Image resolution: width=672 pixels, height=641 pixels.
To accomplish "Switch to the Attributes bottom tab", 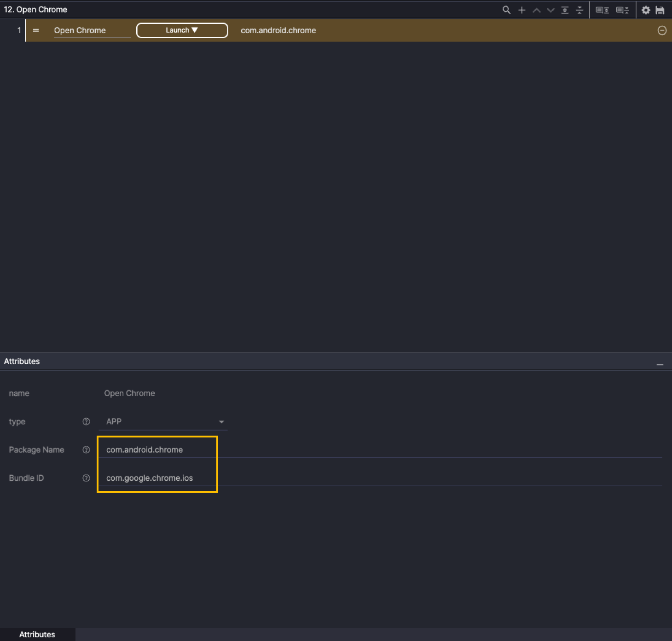I will [x=37, y=634].
